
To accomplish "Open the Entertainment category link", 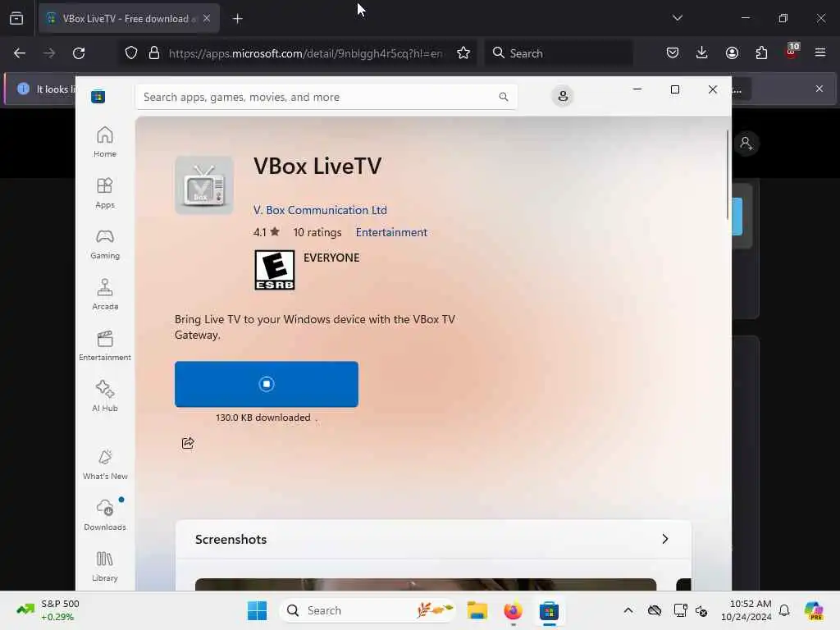I will [391, 232].
